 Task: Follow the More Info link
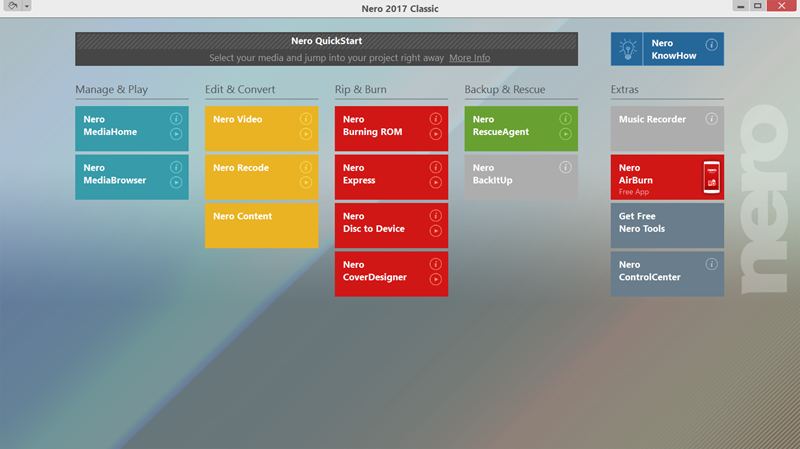coord(469,58)
